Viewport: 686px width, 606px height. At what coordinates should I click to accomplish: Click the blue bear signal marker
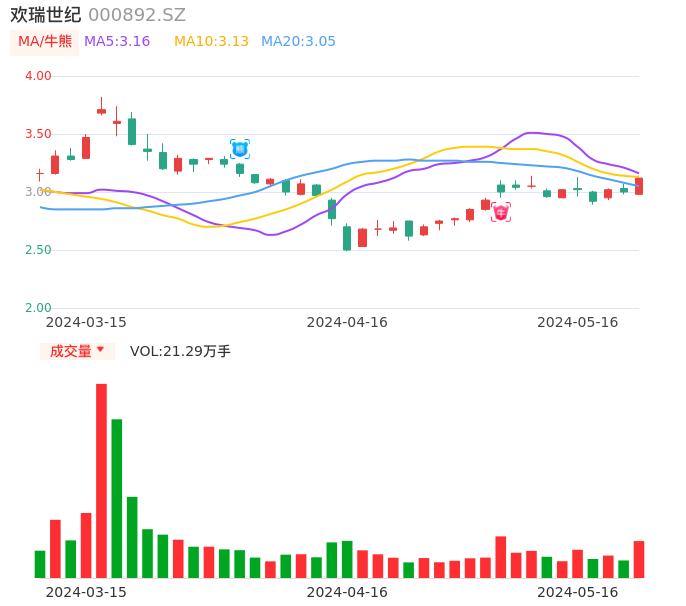(x=240, y=149)
